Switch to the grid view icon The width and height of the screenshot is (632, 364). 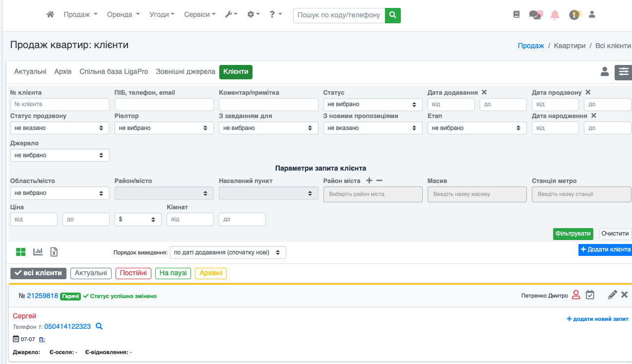point(20,252)
